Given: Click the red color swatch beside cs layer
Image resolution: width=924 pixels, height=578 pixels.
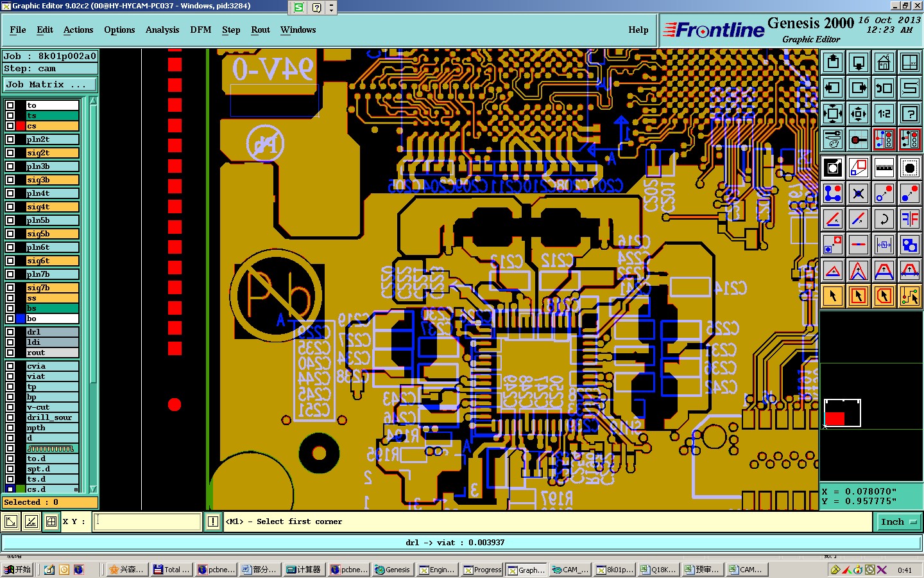Looking at the screenshot, I should click(21, 126).
